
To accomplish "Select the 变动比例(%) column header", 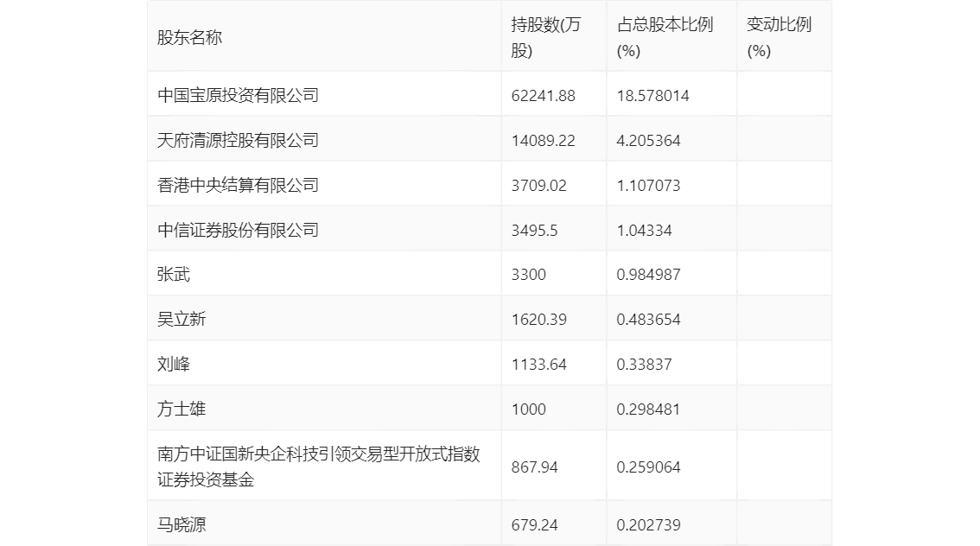I will tap(779, 37).
